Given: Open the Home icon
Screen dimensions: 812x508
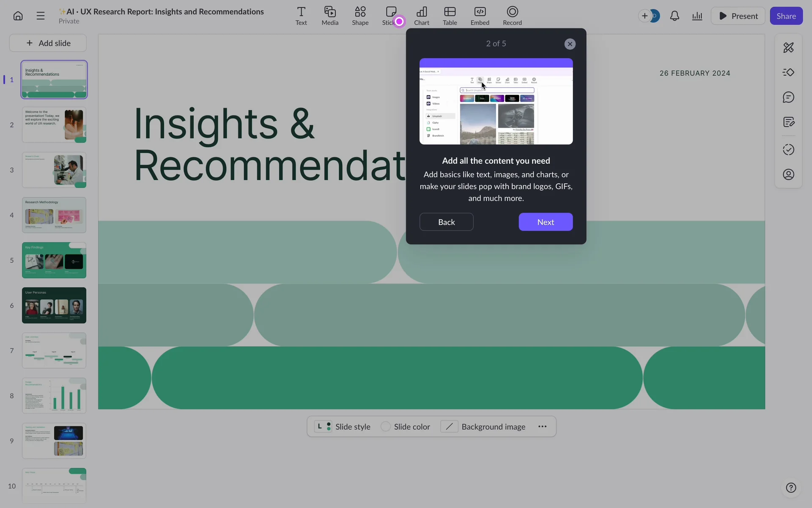Looking at the screenshot, I should [18, 16].
